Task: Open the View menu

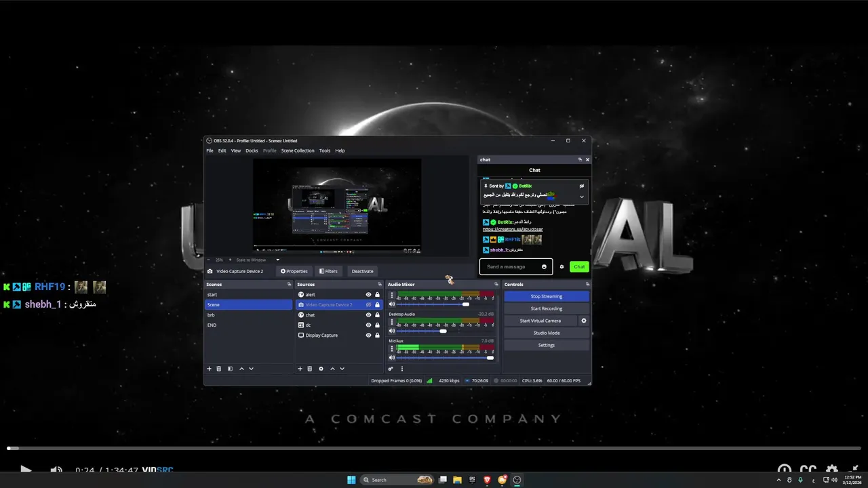Action: pyautogui.click(x=235, y=150)
